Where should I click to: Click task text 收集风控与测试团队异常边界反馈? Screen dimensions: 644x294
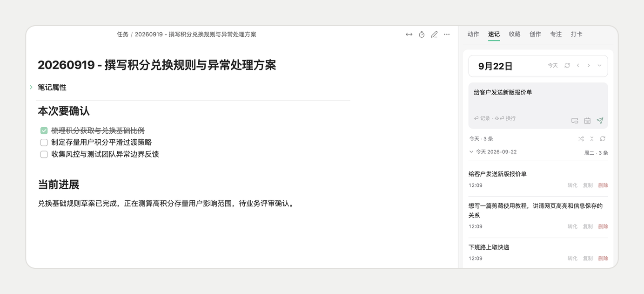(106, 154)
